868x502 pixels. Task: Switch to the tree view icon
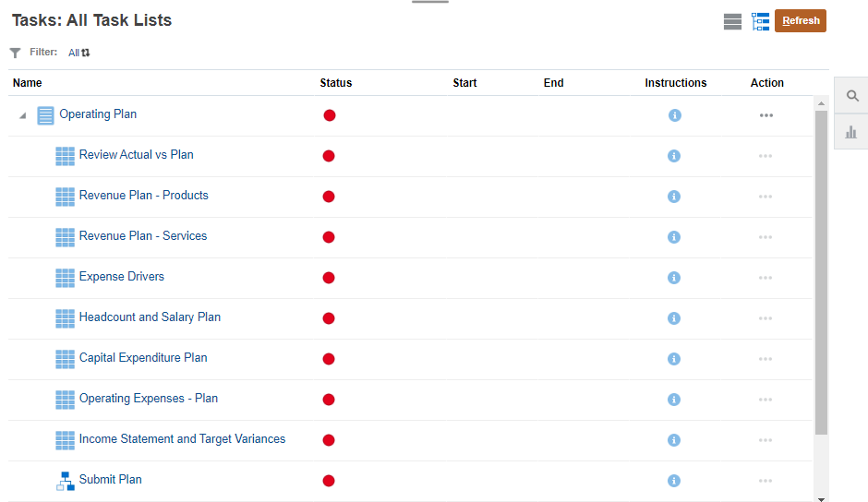(760, 21)
